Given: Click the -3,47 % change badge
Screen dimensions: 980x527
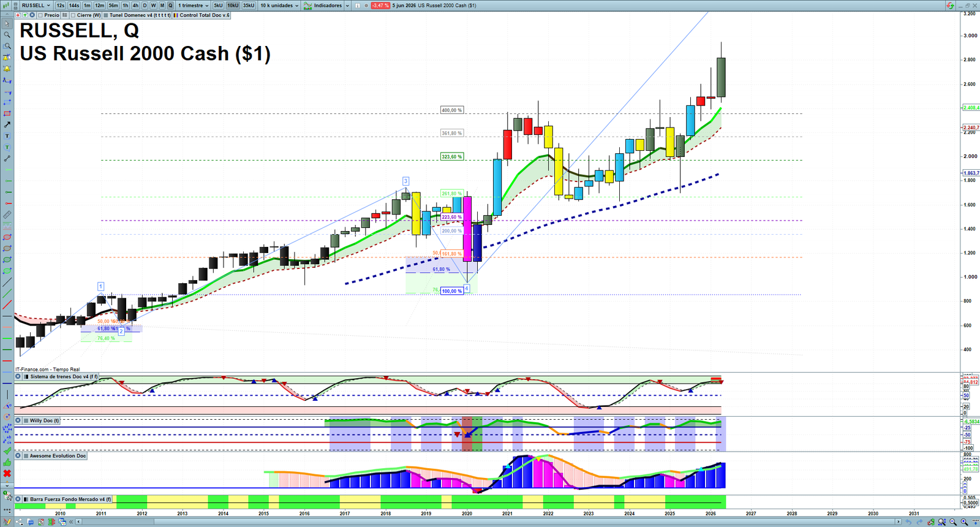Looking at the screenshot, I should [380, 6].
